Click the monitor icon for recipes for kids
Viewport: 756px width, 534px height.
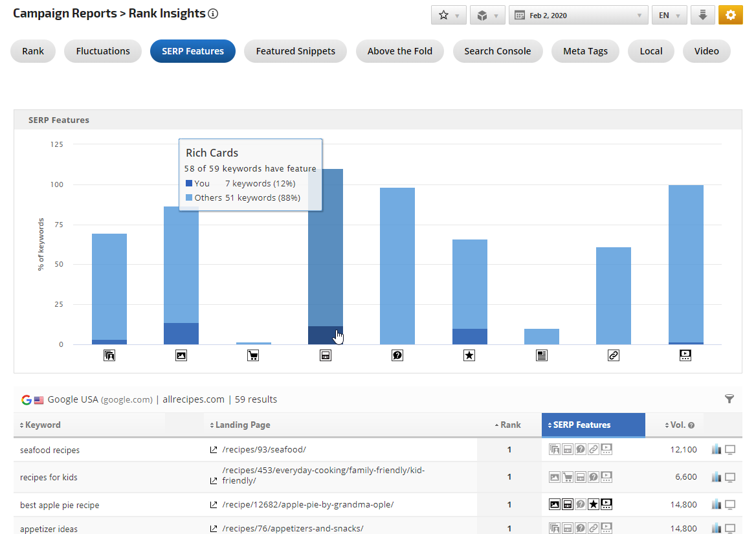click(x=730, y=478)
